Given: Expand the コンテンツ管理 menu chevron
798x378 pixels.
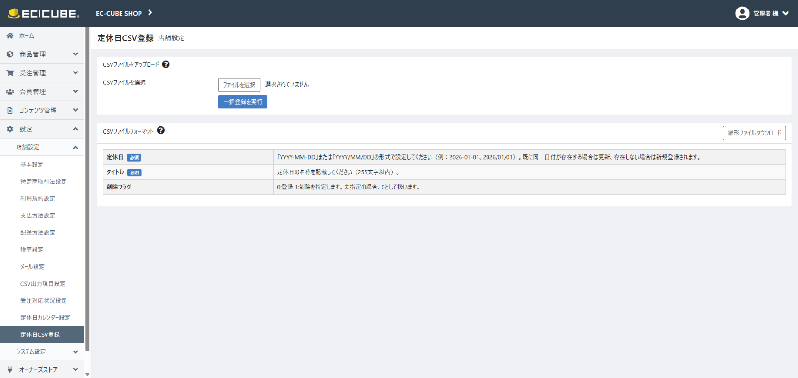Looking at the screenshot, I should (x=75, y=110).
